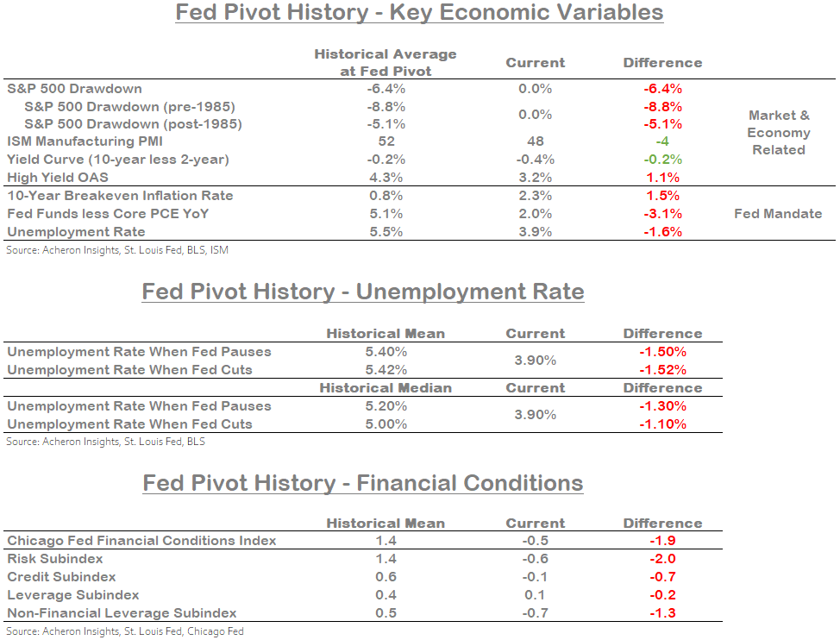Click the green '-4' difference value
The image size is (840, 640).
coord(662,141)
